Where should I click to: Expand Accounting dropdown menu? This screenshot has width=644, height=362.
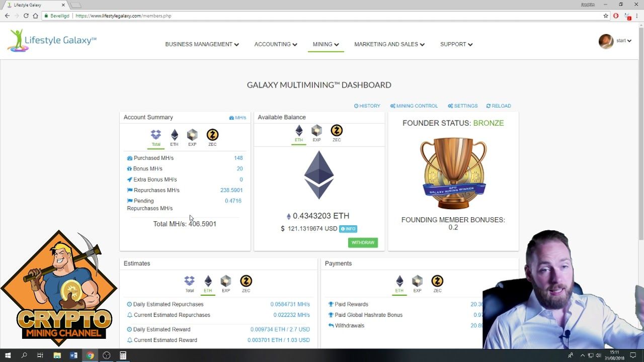point(276,44)
